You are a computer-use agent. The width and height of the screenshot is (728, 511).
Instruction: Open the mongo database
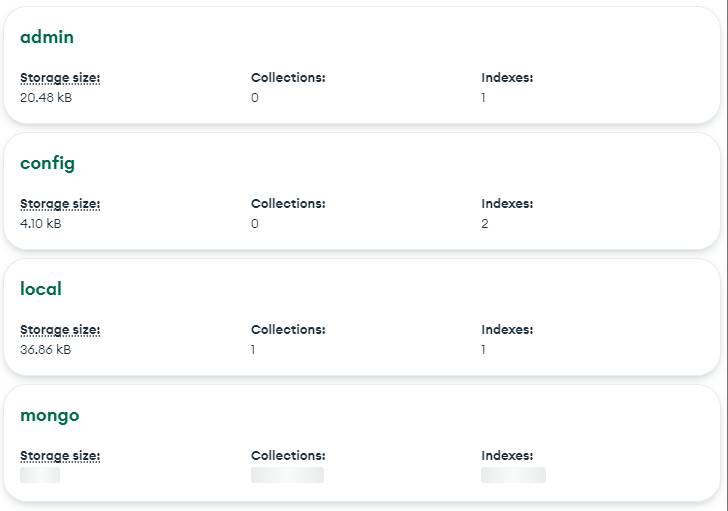50,415
